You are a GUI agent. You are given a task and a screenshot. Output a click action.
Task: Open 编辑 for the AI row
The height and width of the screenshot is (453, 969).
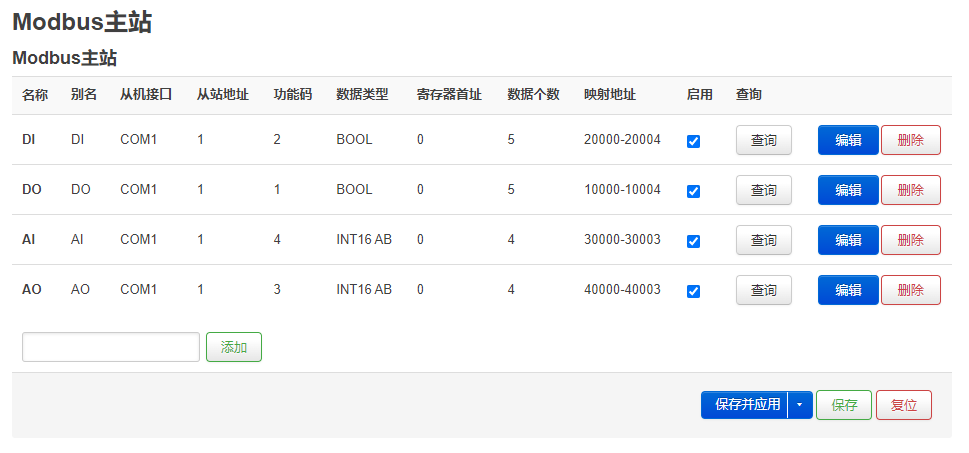click(848, 240)
